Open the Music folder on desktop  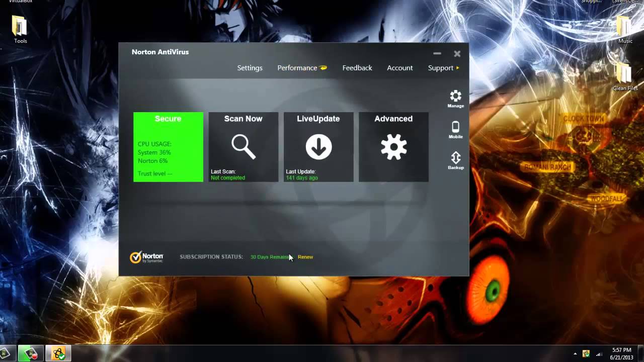[625, 29]
